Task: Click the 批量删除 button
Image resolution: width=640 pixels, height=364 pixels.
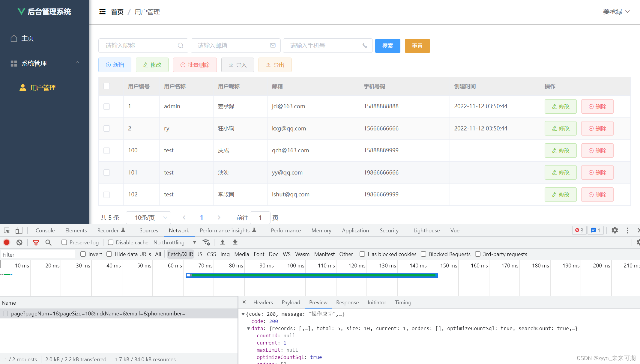Action: (x=195, y=65)
